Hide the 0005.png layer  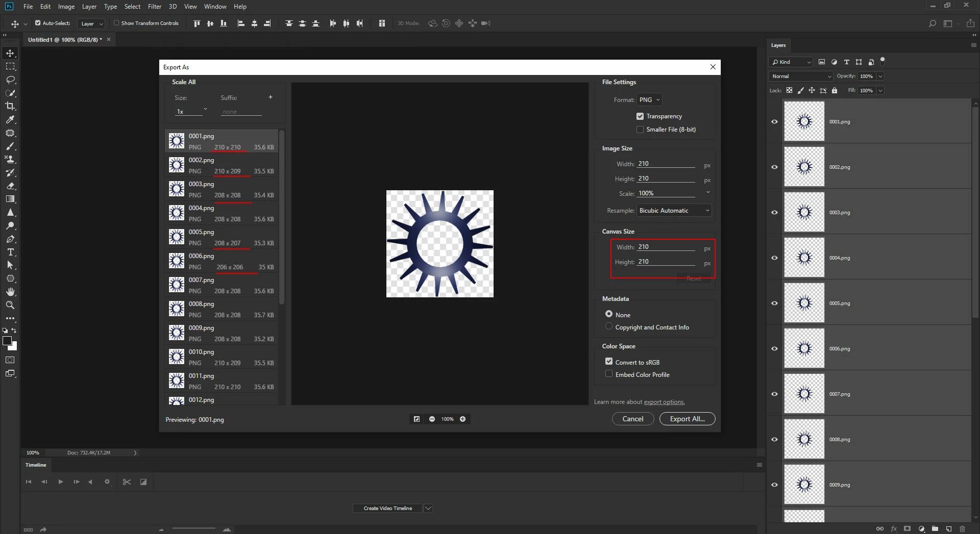coord(774,303)
